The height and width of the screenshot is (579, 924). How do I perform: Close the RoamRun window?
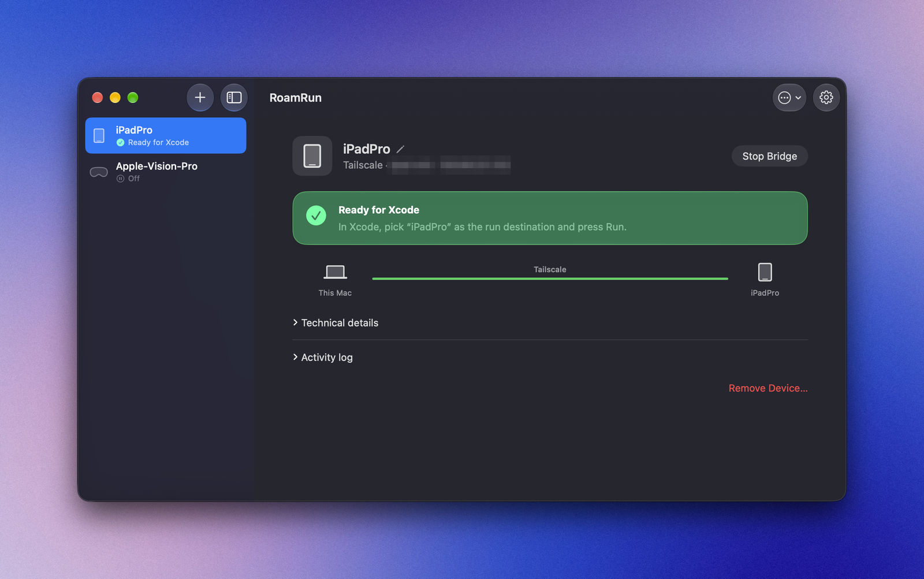(98, 98)
